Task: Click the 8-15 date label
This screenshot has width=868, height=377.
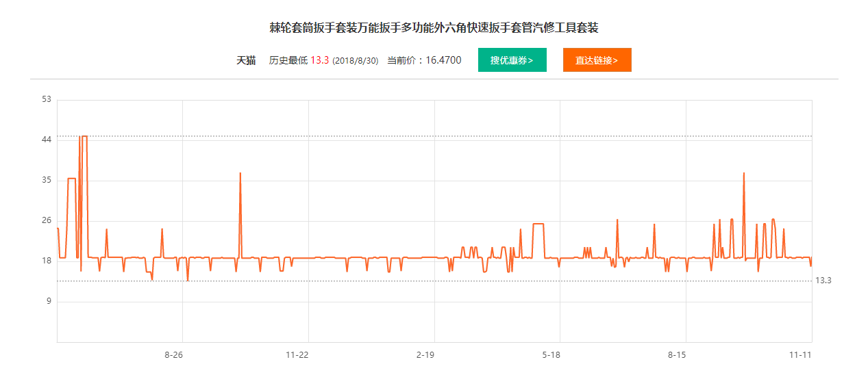Action: [x=677, y=355]
